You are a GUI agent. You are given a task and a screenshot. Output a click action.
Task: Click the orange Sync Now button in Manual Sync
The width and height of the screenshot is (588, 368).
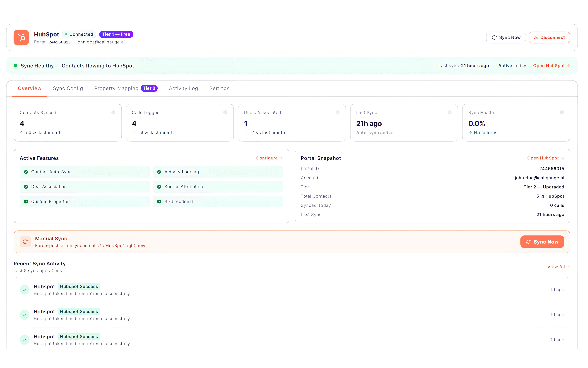pos(542,242)
